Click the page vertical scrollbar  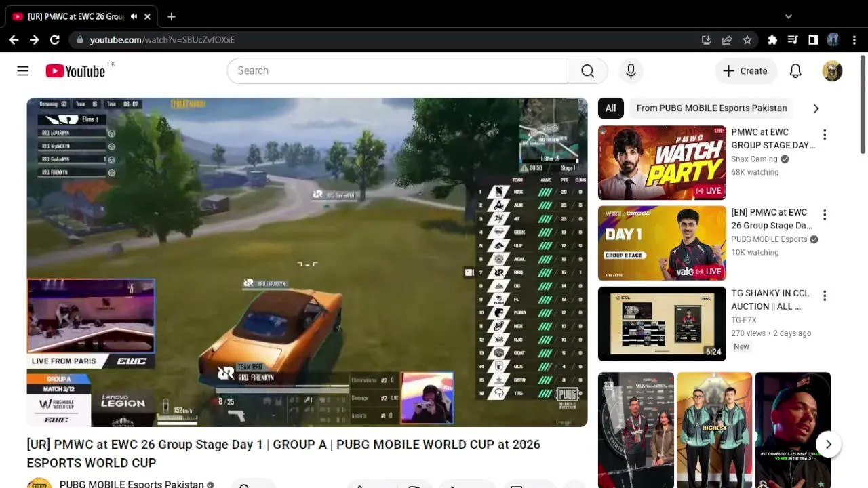point(863,105)
